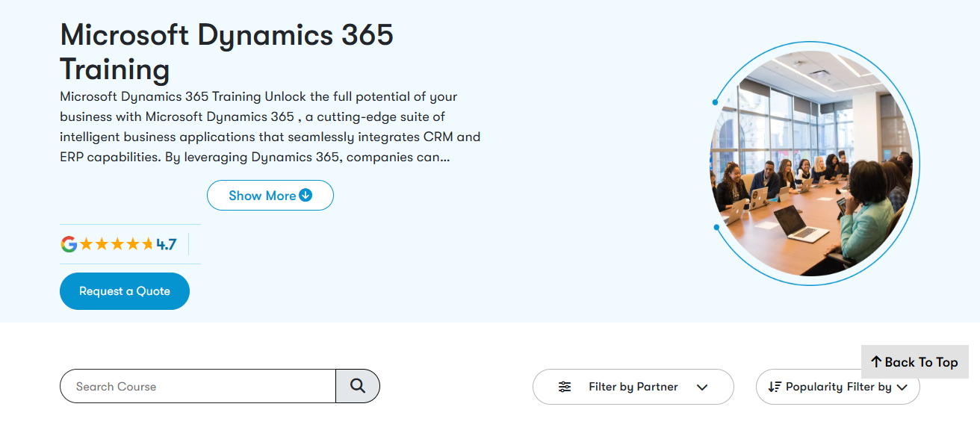
Task: Click the sort icon in Popularity Filter
Action: pyautogui.click(x=774, y=387)
